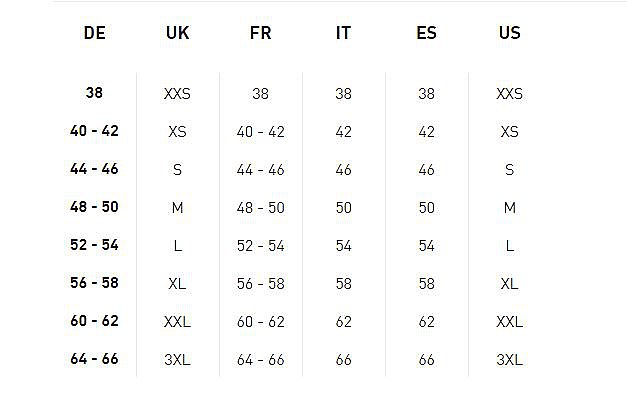Click the US column header
This screenshot has height=393, width=627.
tap(509, 33)
